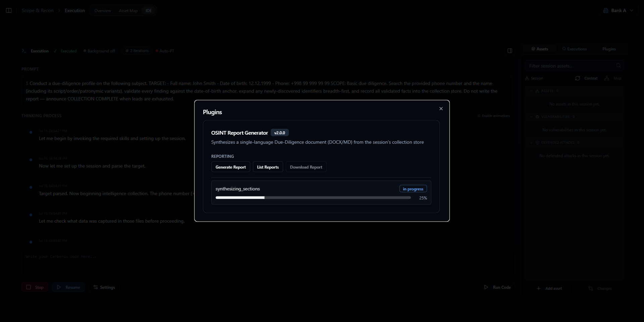Click the Execution terminal prompt icon

coord(24,51)
